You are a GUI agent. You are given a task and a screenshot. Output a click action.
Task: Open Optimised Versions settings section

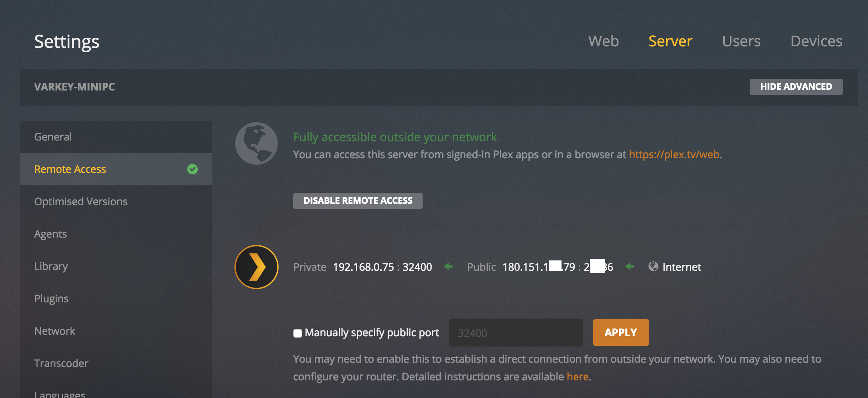[x=81, y=202]
